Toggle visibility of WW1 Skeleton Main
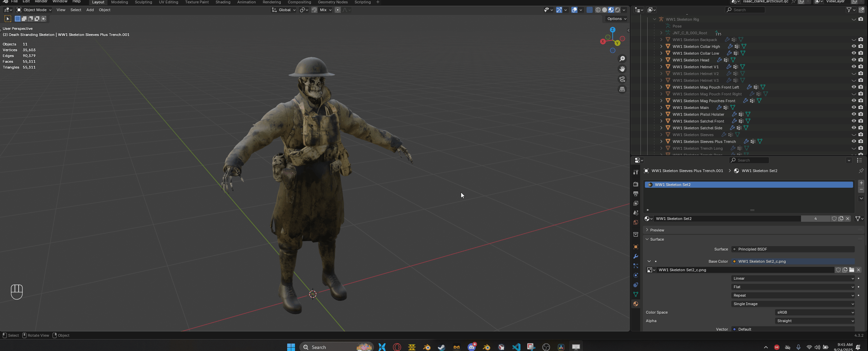868x351 pixels. 854,107
